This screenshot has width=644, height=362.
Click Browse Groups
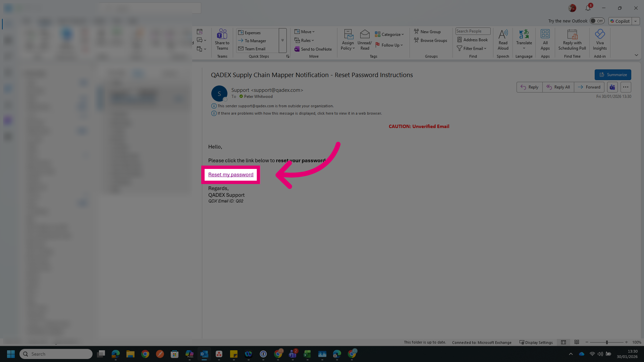pyautogui.click(x=430, y=40)
